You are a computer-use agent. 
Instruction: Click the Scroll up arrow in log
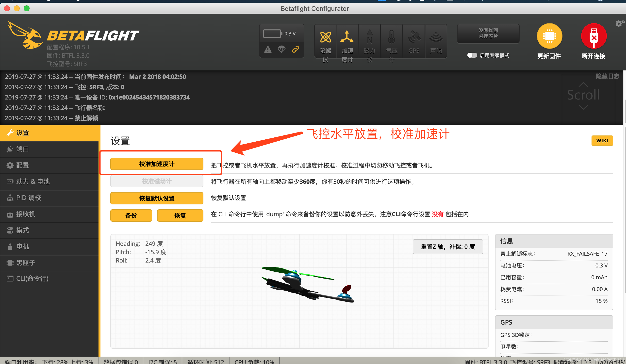tap(583, 85)
